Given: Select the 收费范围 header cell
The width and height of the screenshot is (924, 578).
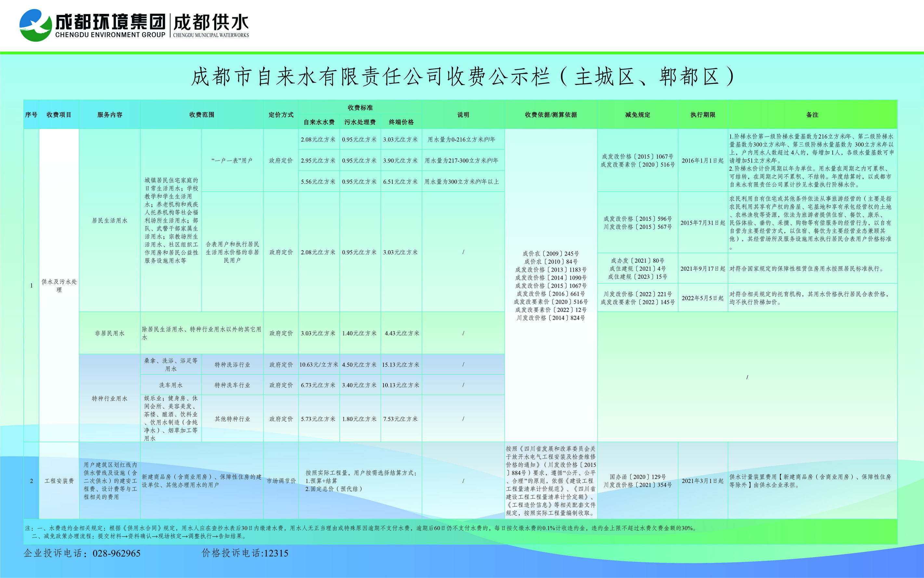Looking at the screenshot, I should [x=202, y=115].
